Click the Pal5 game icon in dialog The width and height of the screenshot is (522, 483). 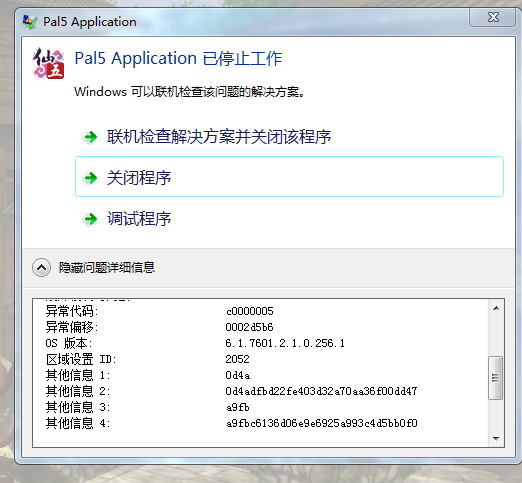[x=48, y=63]
